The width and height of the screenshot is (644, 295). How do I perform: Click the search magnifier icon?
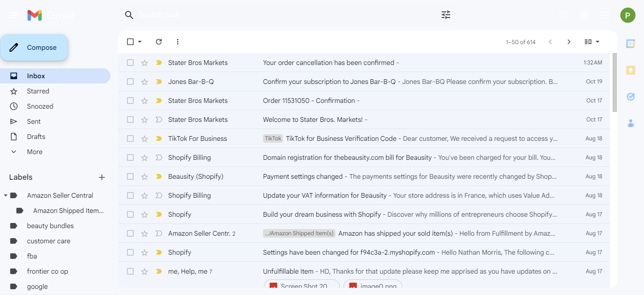tap(129, 15)
